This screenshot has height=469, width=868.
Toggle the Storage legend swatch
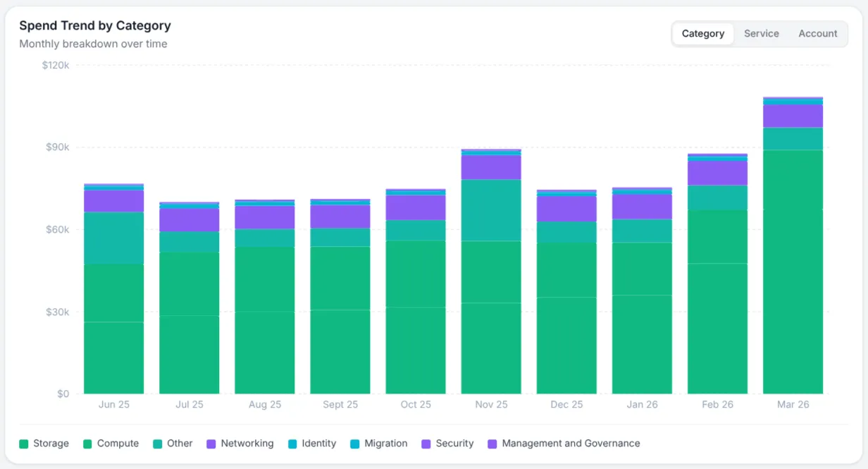pos(24,444)
